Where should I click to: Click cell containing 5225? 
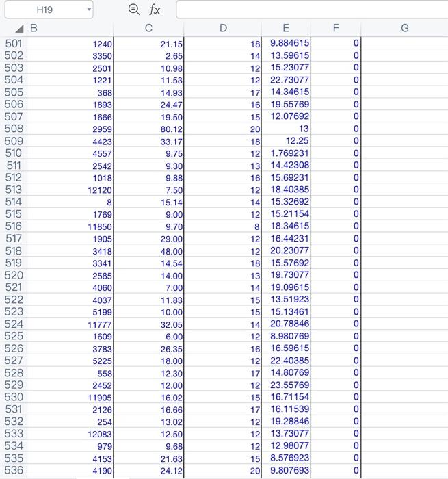point(70,361)
